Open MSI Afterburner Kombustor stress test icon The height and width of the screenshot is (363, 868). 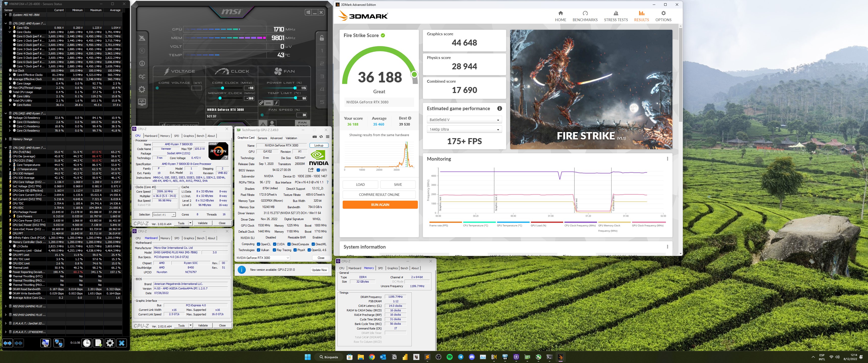142,50
